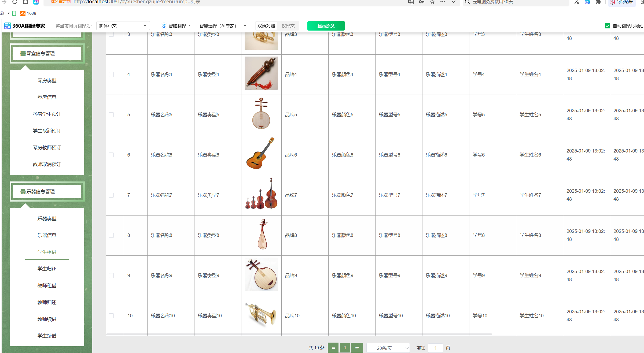Screen dimensions: 644x353
Task: Open the 简体中文 language dropdown
Action: coord(123,26)
